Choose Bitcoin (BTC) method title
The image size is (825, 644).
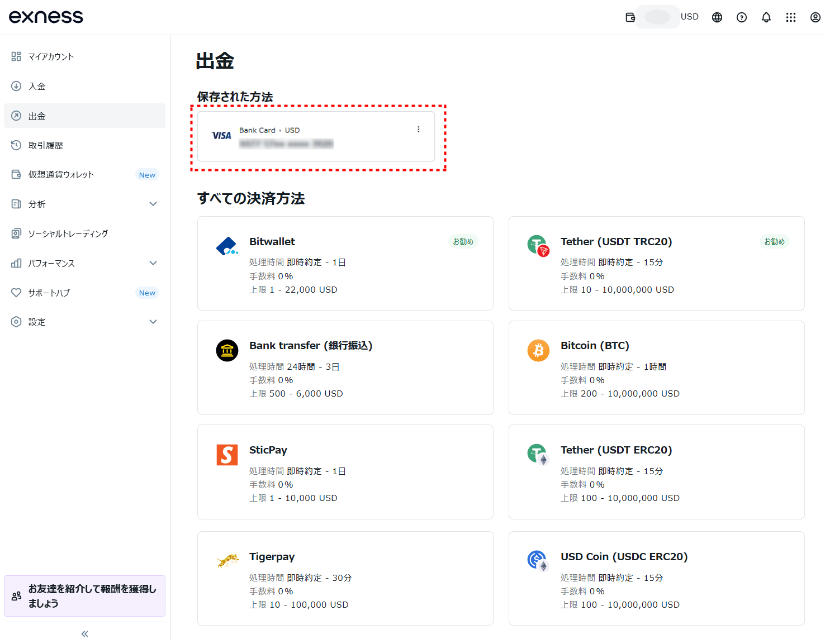pos(595,345)
